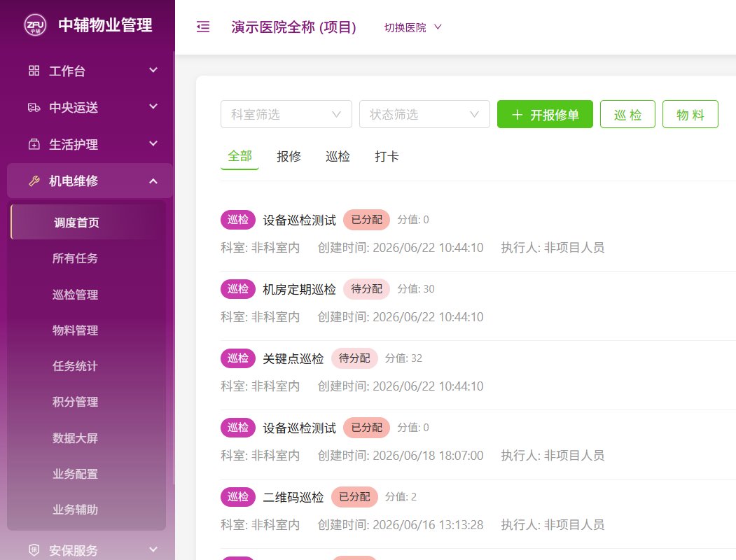736x560 pixels.
Task: Click the life care kit icon
Action: (34, 144)
